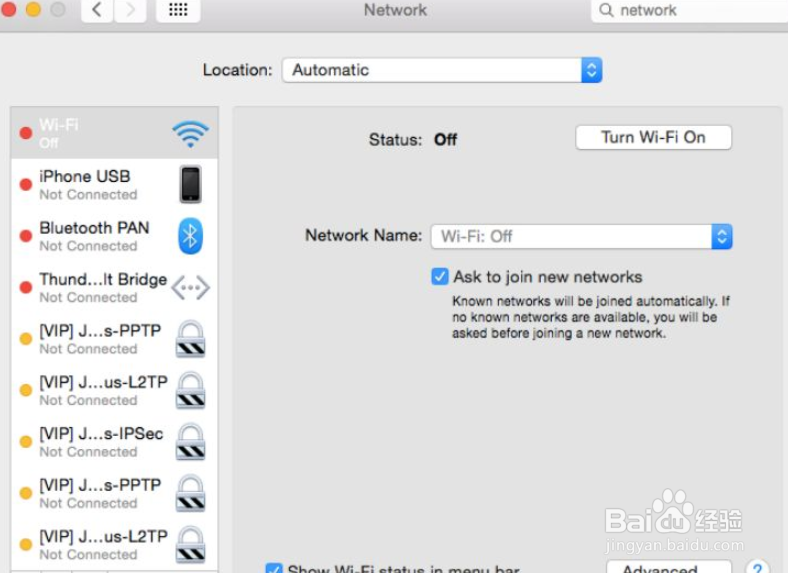
Task: Click the Known networks description text
Action: pyautogui.click(x=590, y=317)
